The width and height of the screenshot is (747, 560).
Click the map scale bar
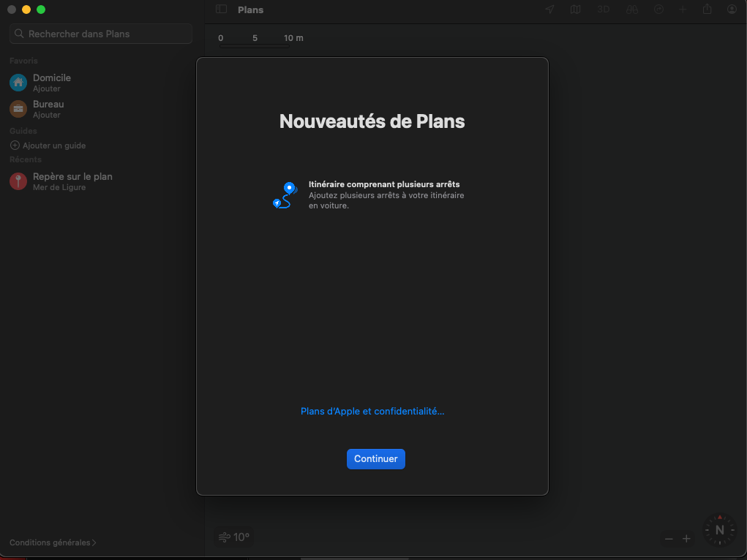255,46
